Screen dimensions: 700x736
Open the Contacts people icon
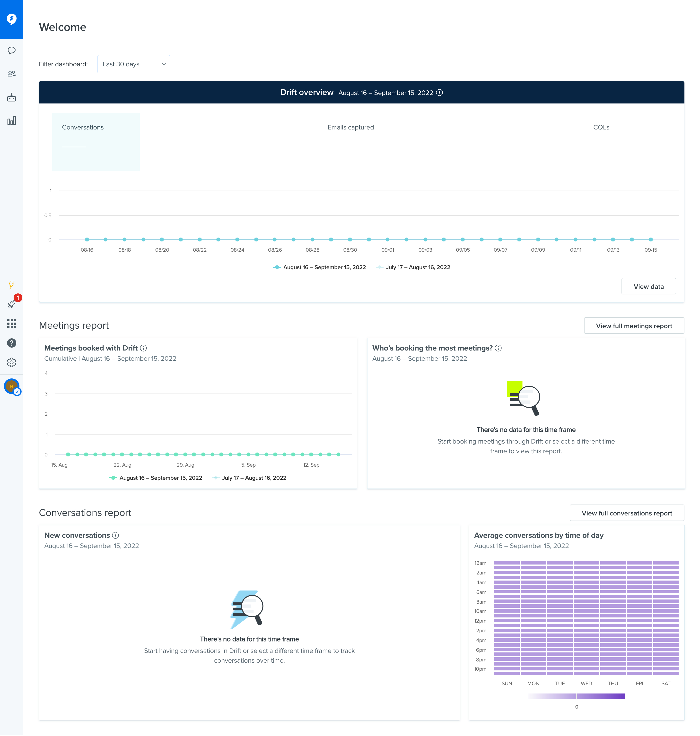[x=12, y=74]
